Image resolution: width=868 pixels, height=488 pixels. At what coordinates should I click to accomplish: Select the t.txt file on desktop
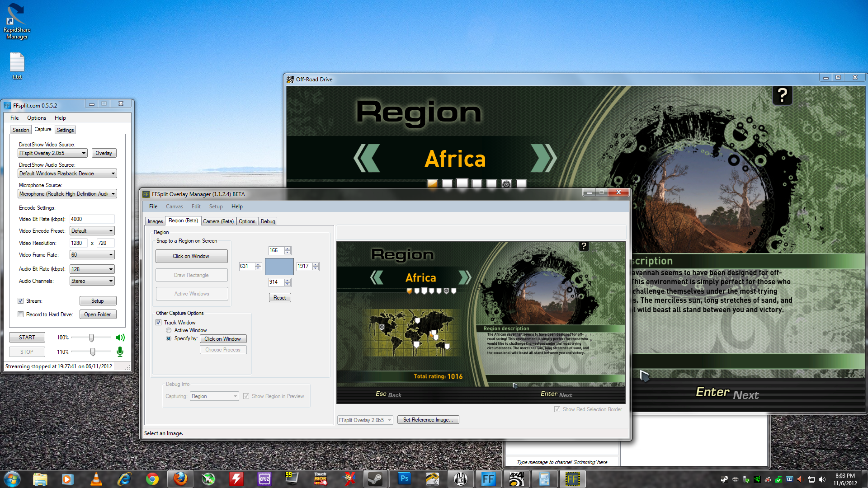tap(17, 66)
